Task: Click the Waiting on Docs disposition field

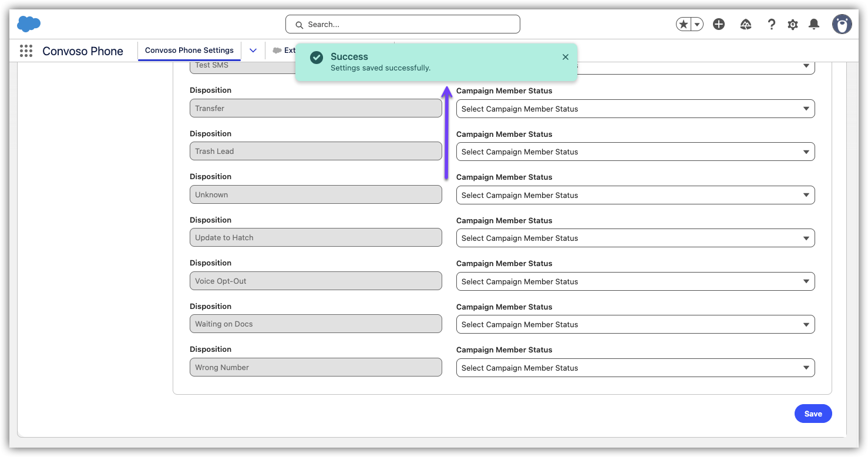Action: (315, 324)
